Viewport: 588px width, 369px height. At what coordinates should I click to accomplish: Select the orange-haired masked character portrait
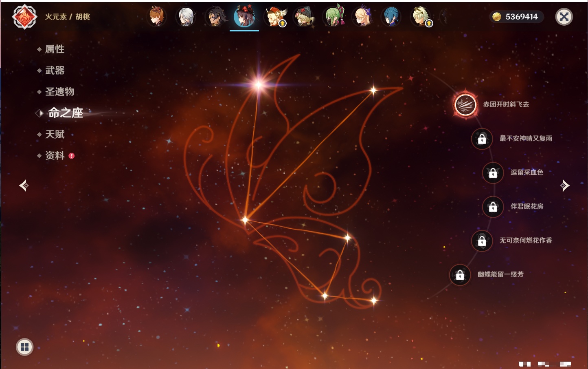click(x=157, y=17)
